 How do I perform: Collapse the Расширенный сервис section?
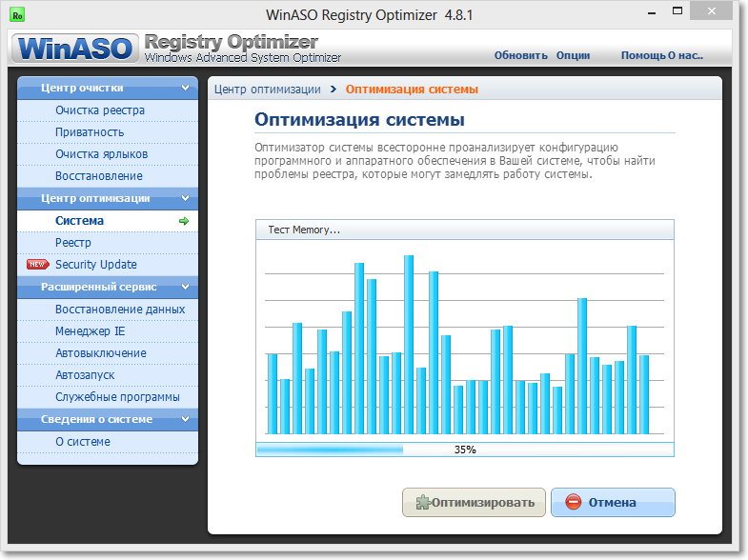[185, 287]
